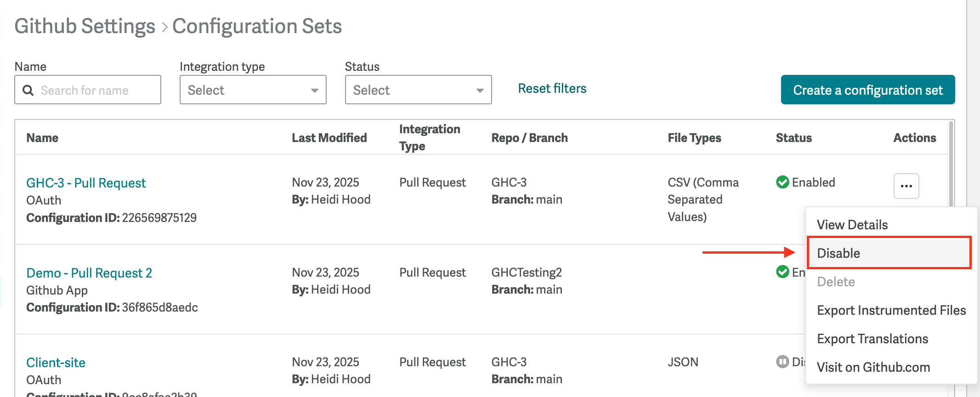The image size is (980, 397).
Task: Open Demo - Pull Request 2 link
Action: (x=89, y=273)
